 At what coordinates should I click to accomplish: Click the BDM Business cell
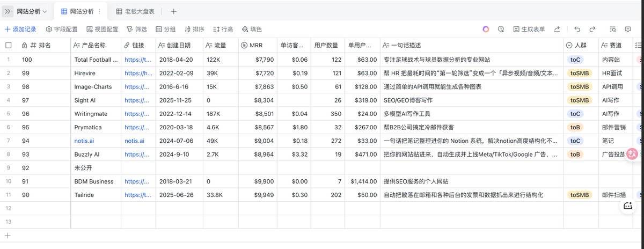coord(96,181)
